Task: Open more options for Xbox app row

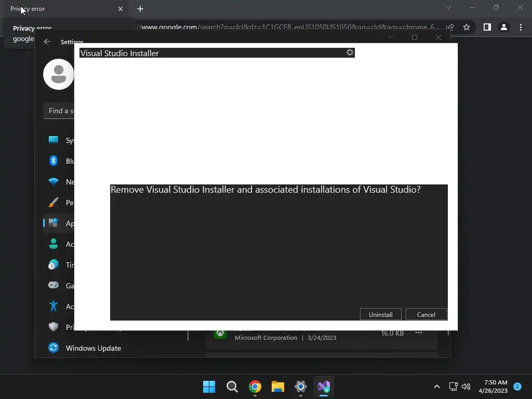Action: click(x=419, y=333)
